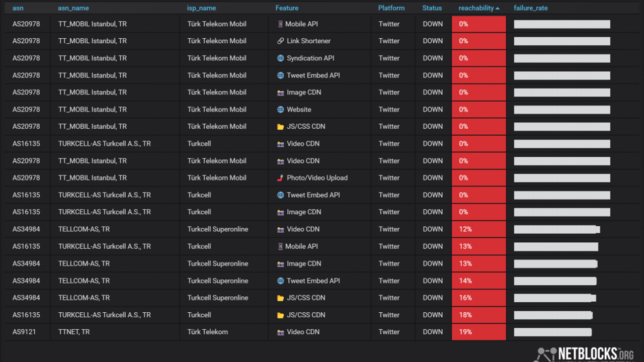Click the JS/CSS CDN folder icon for TT_MOBIL
Viewport: 644px width, 362px height.
(281, 127)
